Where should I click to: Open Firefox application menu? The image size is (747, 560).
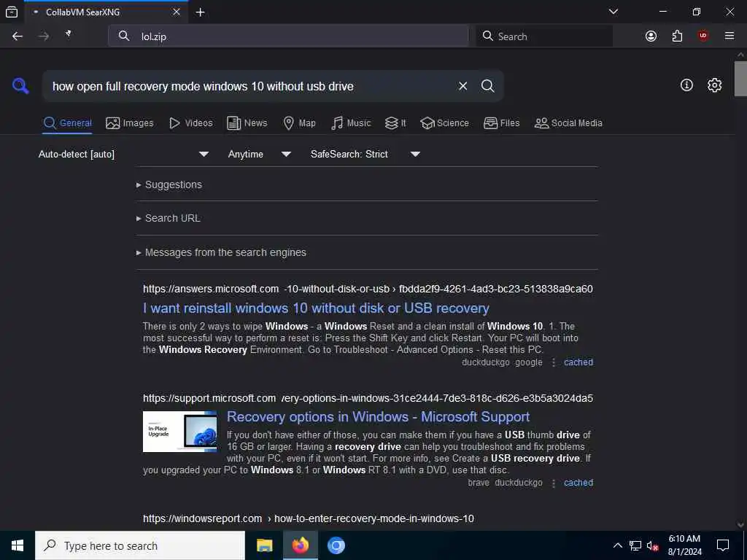pyautogui.click(x=729, y=36)
